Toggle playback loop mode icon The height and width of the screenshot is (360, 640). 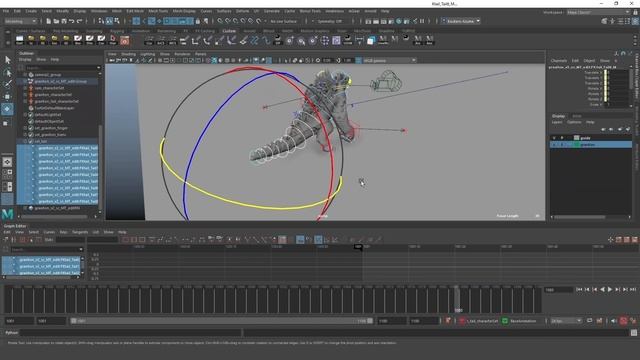589,321
